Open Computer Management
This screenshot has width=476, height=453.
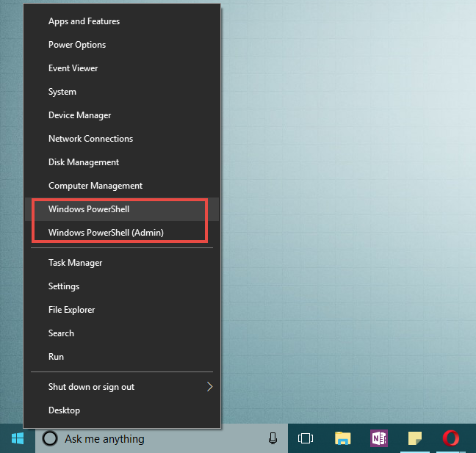click(x=122, y=186)
